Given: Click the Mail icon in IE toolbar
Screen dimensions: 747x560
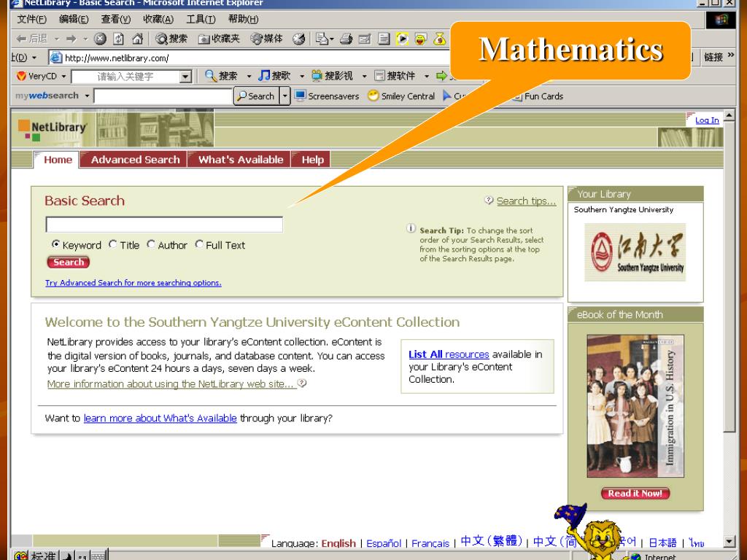Looking at the screenshot, I should 325,39.
